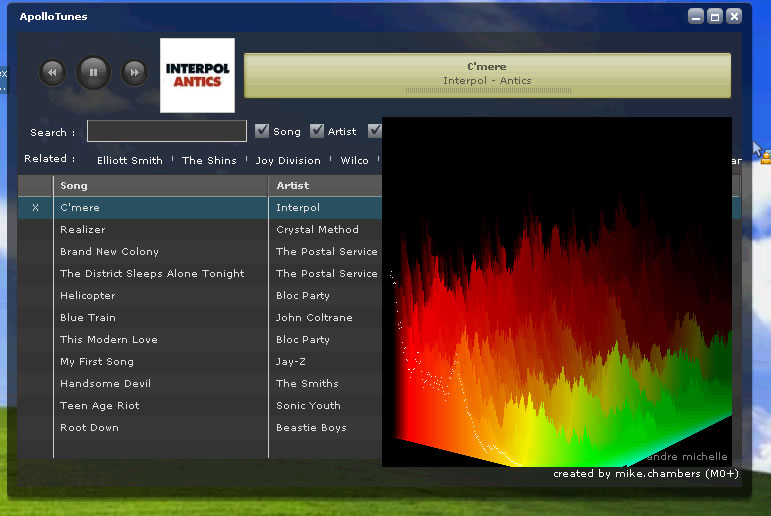
Task: Toggle the partially hidden third search checkbox
Action: pyautogui.click(x=375, y=131)
